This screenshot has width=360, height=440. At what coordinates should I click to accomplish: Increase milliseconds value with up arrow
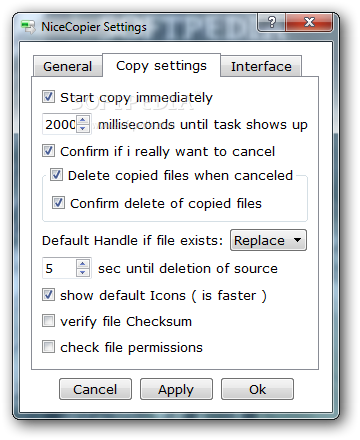tap(83, 119)
